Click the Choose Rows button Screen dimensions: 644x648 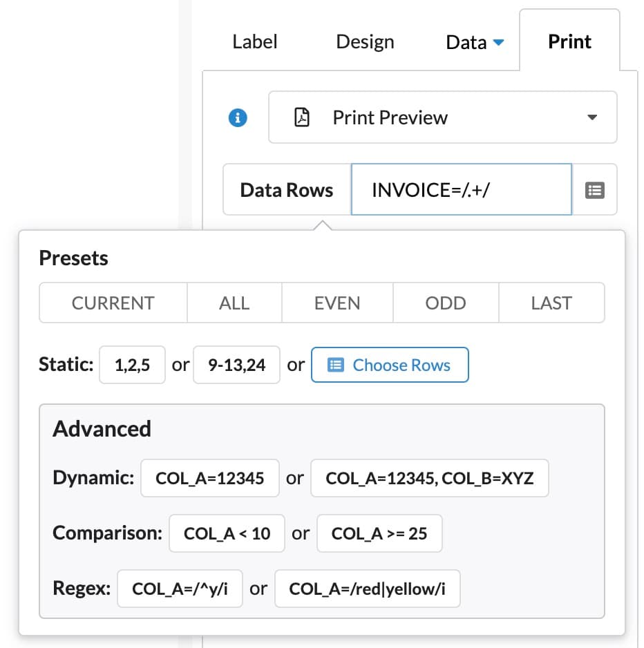click(x=390, y=365)
